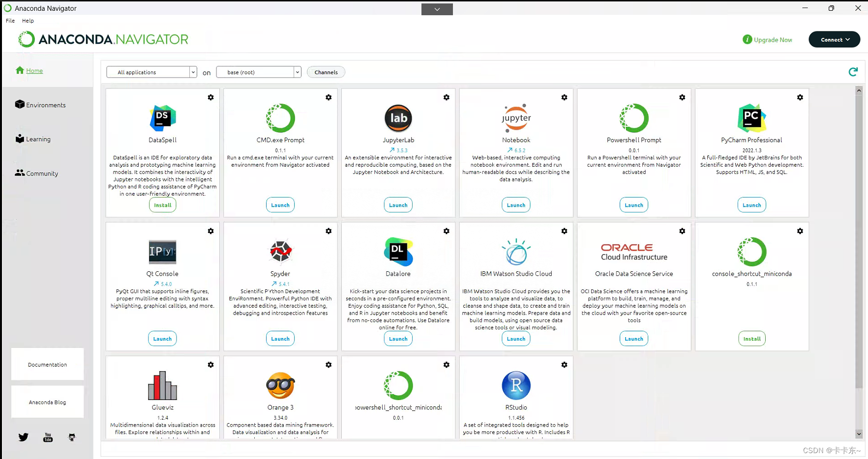
Task: Install console_shortcut_miniconda
Action: [x=752, y=339]
